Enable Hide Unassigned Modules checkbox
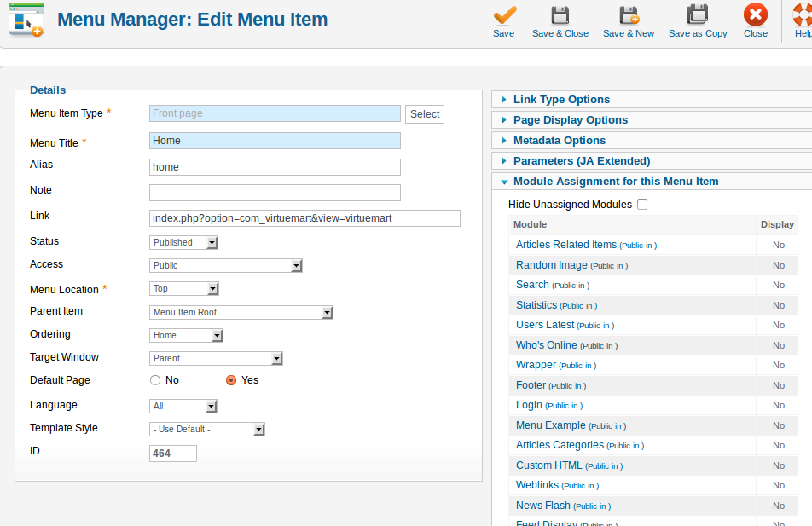 (642, 205)
